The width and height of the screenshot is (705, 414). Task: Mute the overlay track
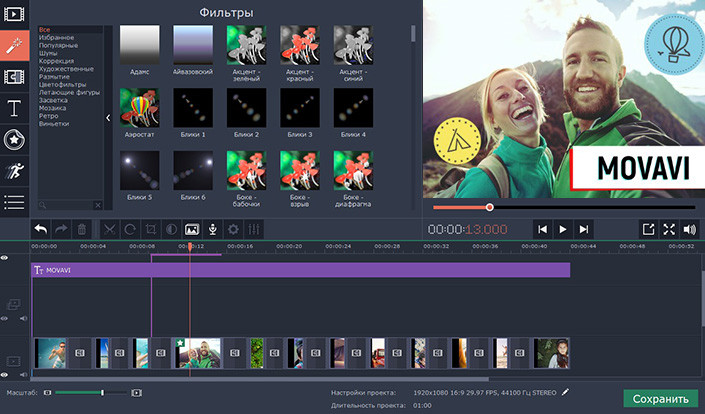23,318
